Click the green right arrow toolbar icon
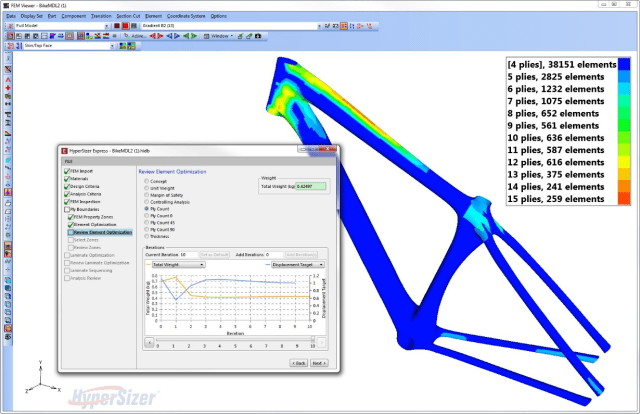Viewport: 640px width, 414px height. (194, 36)
